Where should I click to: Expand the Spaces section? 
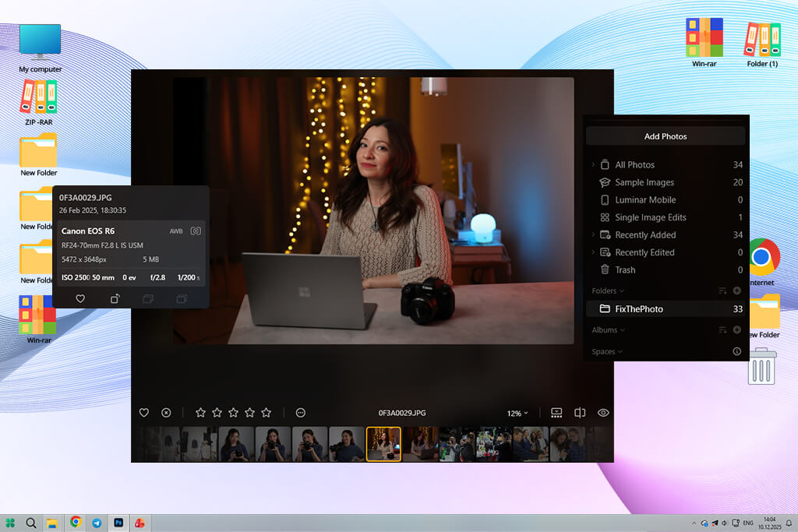(607, 351)
